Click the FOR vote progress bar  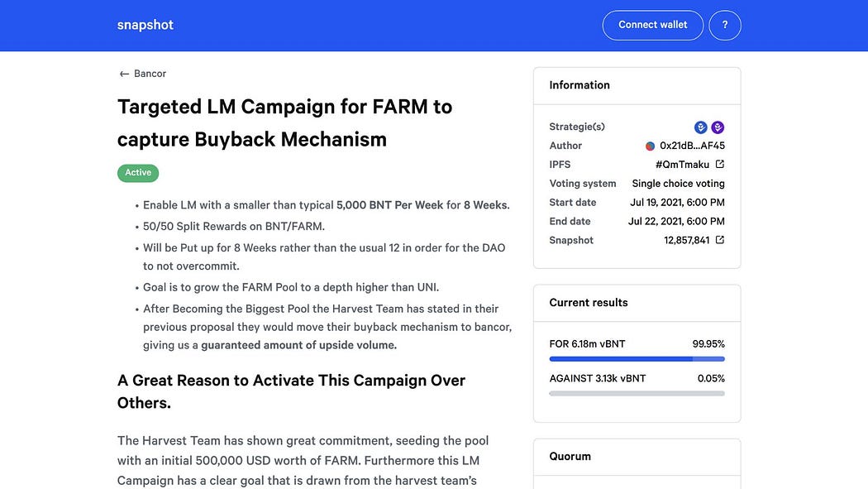point(637,359)
